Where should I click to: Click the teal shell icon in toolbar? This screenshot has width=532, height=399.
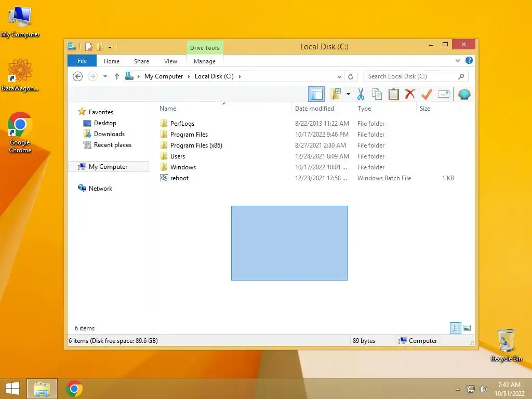click(x=464, y=94)
